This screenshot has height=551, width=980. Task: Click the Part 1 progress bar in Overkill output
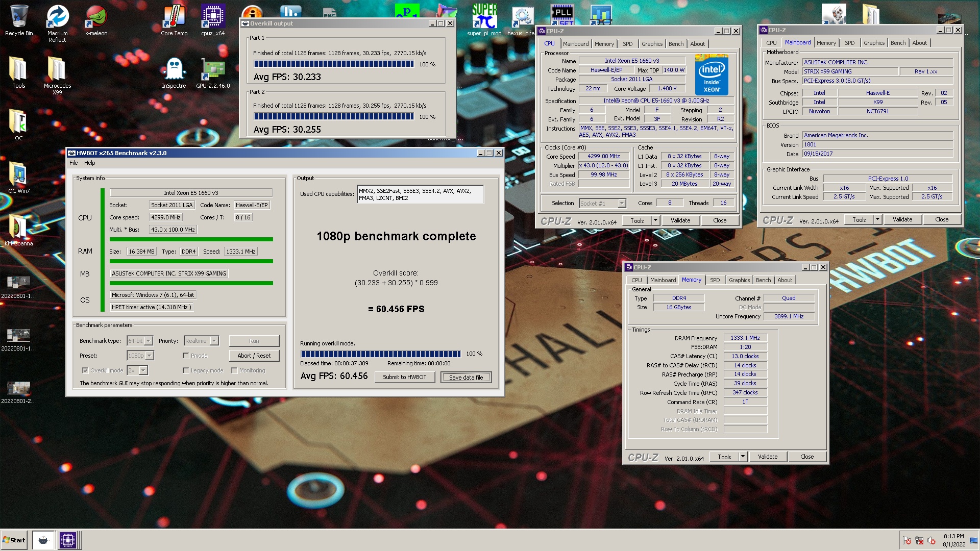333,64
